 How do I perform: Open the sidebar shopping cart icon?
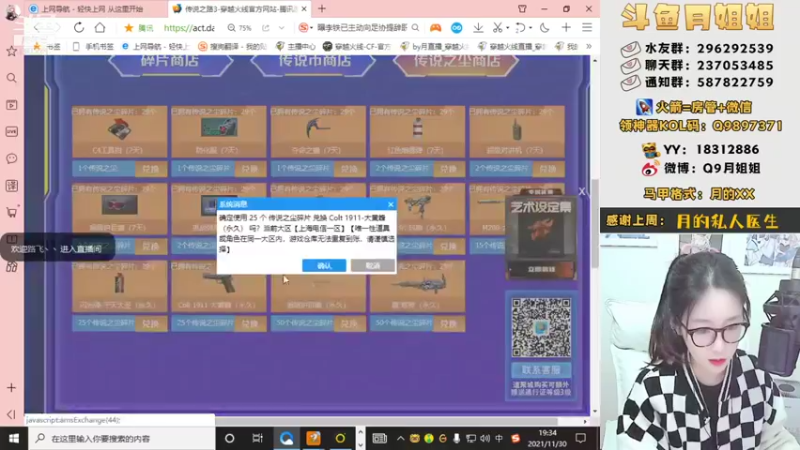11,212
